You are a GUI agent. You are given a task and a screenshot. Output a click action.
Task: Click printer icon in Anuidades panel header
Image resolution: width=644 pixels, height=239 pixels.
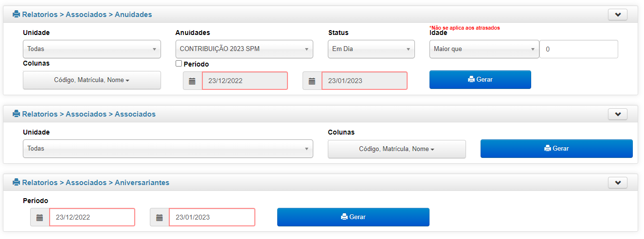[x=17, y=15]
